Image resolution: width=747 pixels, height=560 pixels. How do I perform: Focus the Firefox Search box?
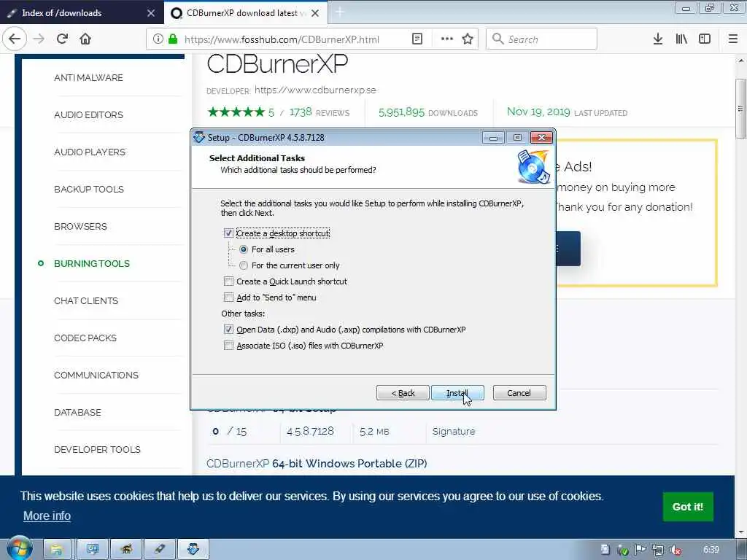[x=541, y=39]
